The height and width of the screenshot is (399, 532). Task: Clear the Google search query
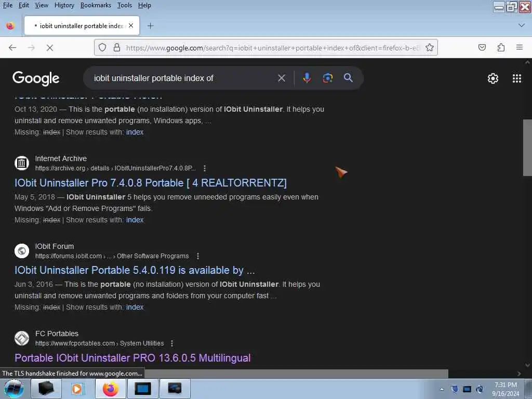(x=282, y=78)
